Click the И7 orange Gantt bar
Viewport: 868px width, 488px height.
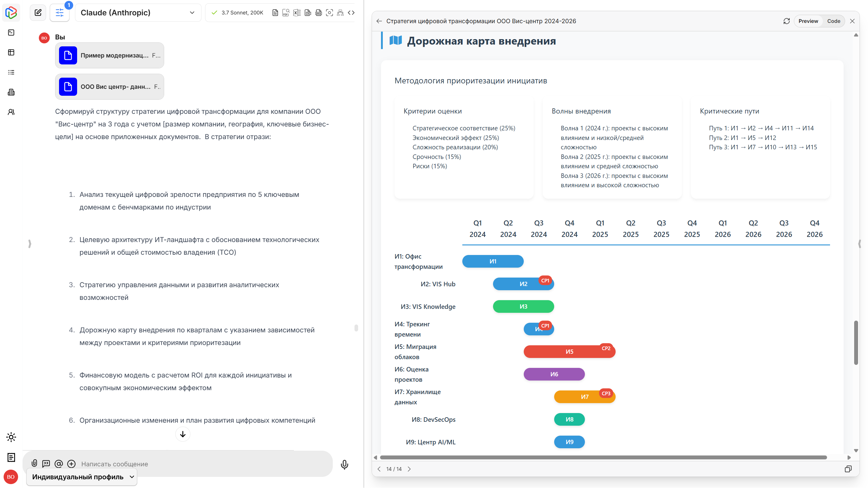pyautogui.click(x=584, y=397)
